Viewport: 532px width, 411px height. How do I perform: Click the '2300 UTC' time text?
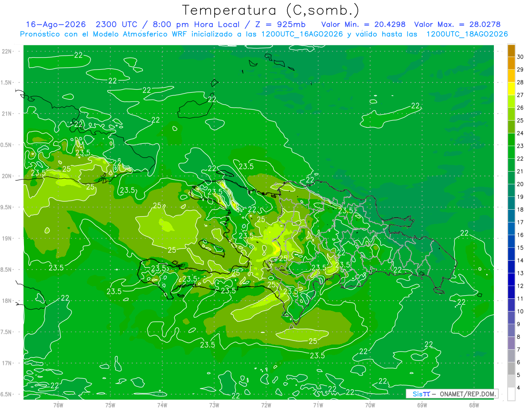tap(117, 24)
